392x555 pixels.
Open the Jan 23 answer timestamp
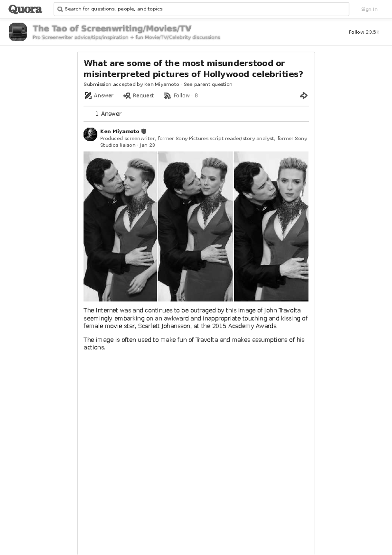point(147,145)
